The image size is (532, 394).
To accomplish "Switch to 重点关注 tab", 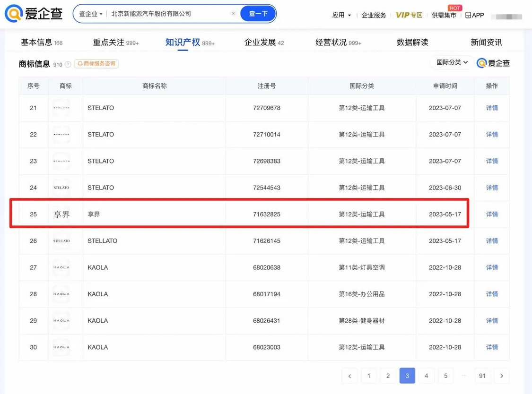I will click(116, 43).
